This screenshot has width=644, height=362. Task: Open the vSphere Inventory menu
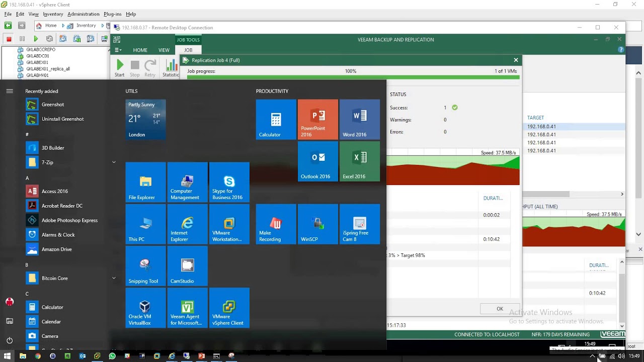(x=53, y=14)
